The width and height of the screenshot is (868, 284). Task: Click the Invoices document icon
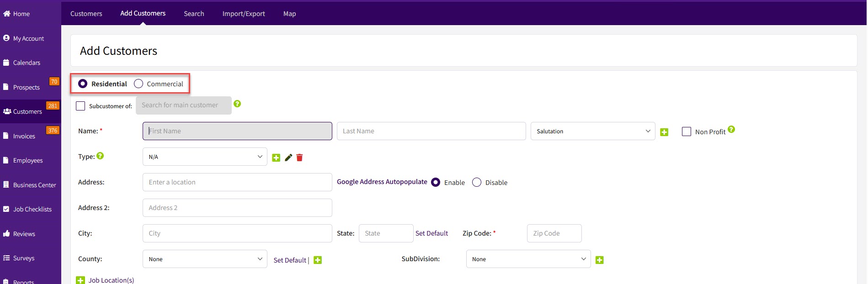[6, 136]
